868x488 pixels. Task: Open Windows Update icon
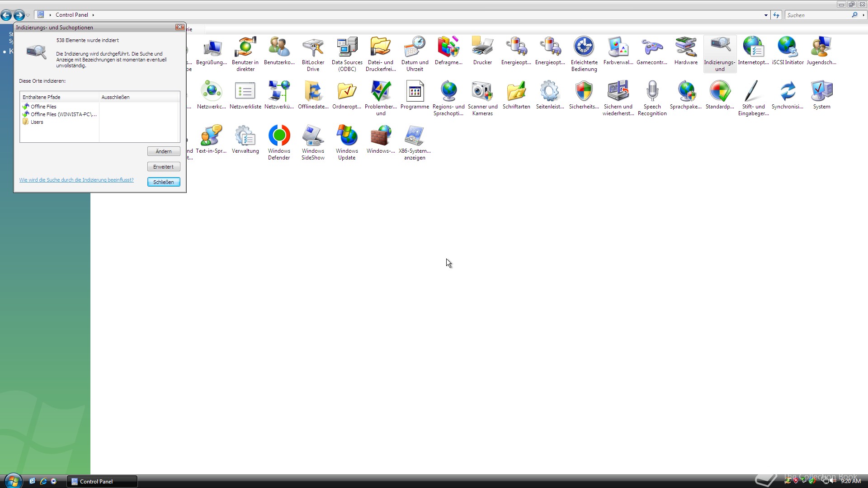tap(347, 143)
